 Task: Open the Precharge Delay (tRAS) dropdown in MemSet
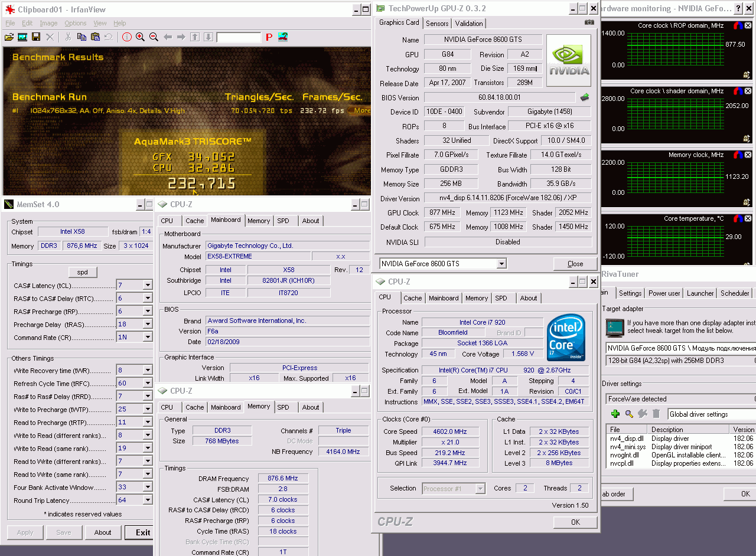(x=147, y=324)
